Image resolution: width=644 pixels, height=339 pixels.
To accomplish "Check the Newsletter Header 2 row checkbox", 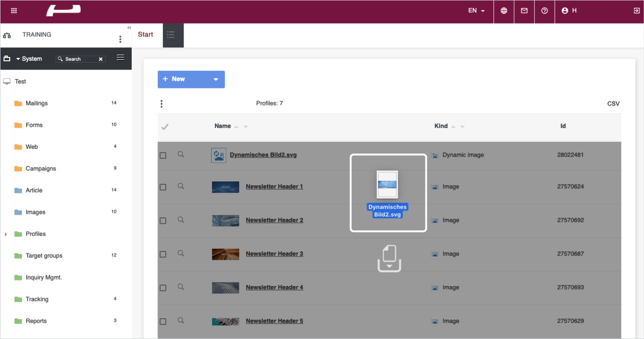I will [163, 221].
